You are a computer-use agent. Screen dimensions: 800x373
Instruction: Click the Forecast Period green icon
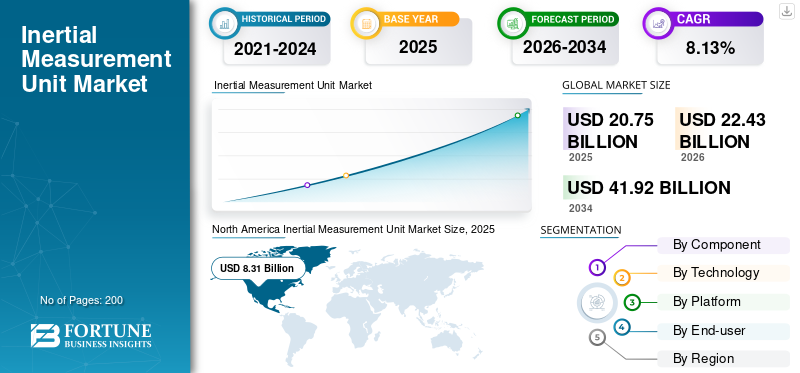[512, 23]
